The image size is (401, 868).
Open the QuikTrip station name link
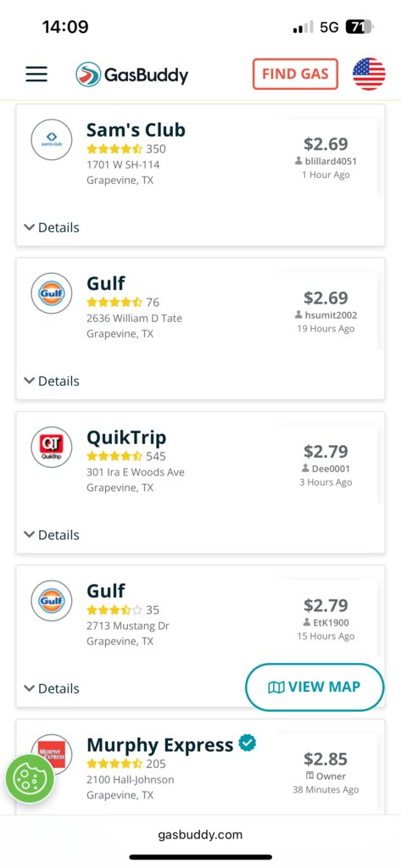[x=126, y=438]
